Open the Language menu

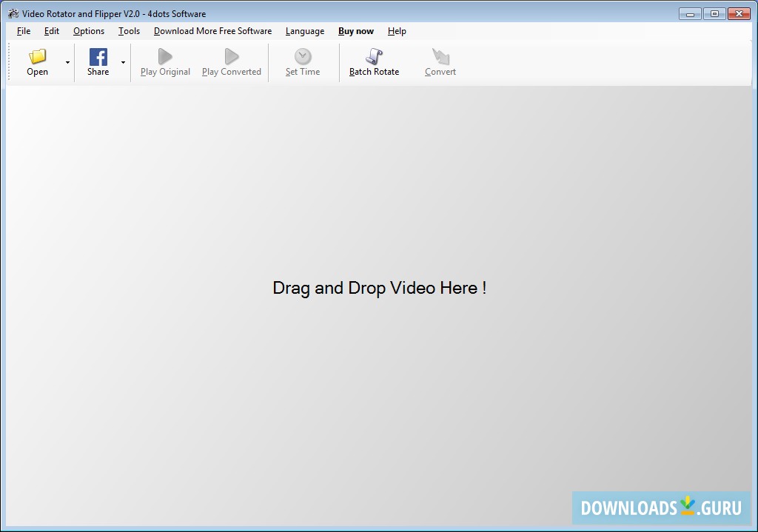[305, 31]
